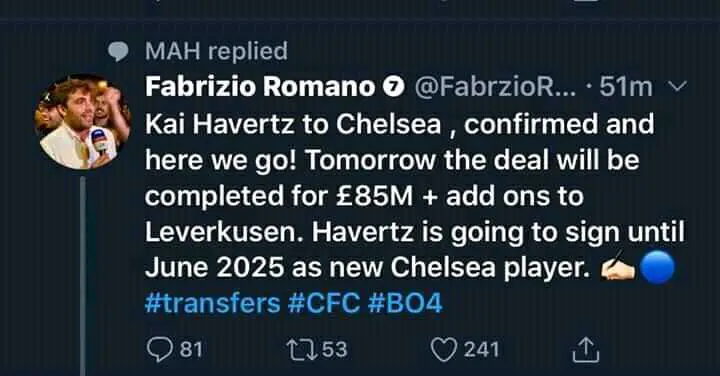Click the blue circle emoji in the tweet
The width and height of the screenshot is (720, 376).
pos(658,267)
